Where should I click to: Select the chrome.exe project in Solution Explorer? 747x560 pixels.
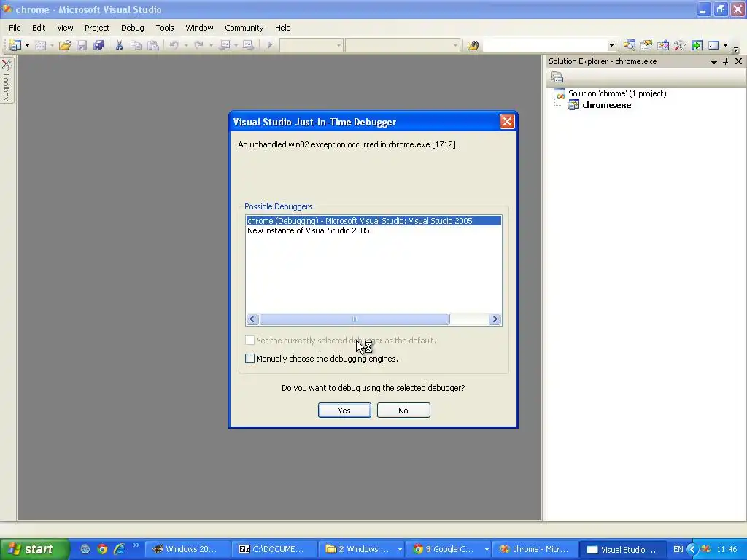[x=606, y=105]
